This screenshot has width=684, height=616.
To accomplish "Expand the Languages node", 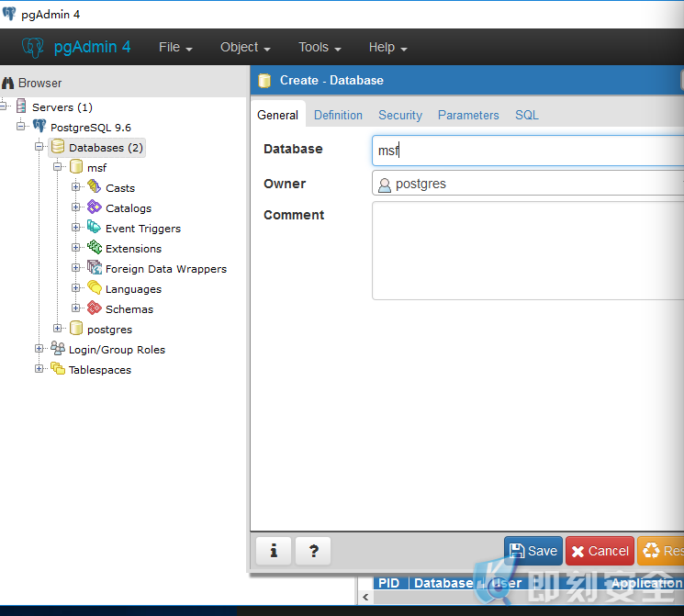I will (75, 287).
